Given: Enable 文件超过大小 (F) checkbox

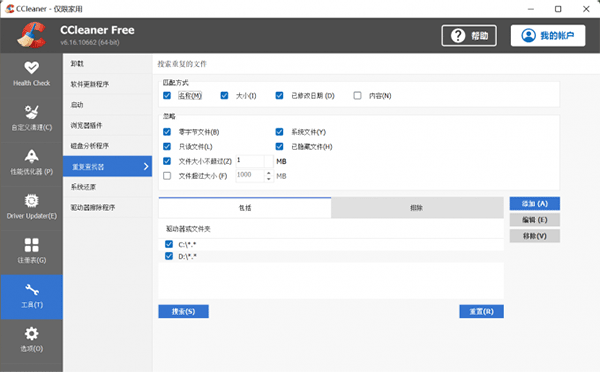Looking at the screenshot, I should 167,176.
